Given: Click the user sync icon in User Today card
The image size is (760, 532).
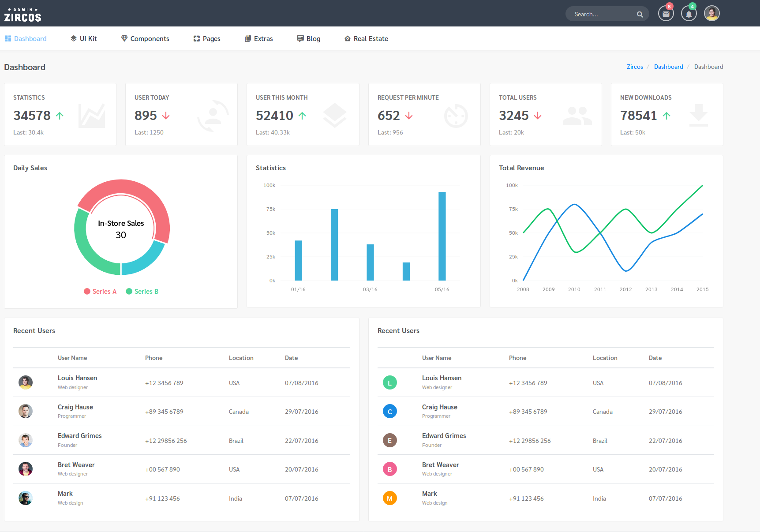Looking at the screenshot, I should pyautogui.click(x=213, y=116).
